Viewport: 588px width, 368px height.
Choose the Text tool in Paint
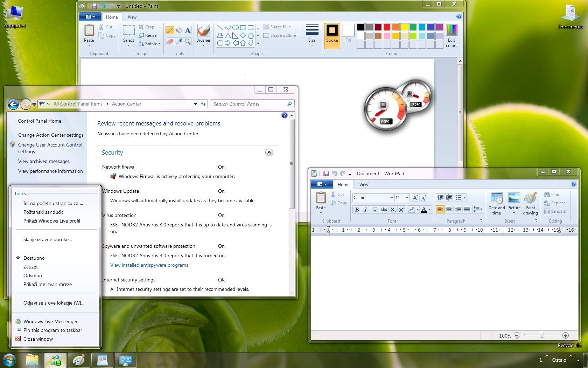(188, 30)
